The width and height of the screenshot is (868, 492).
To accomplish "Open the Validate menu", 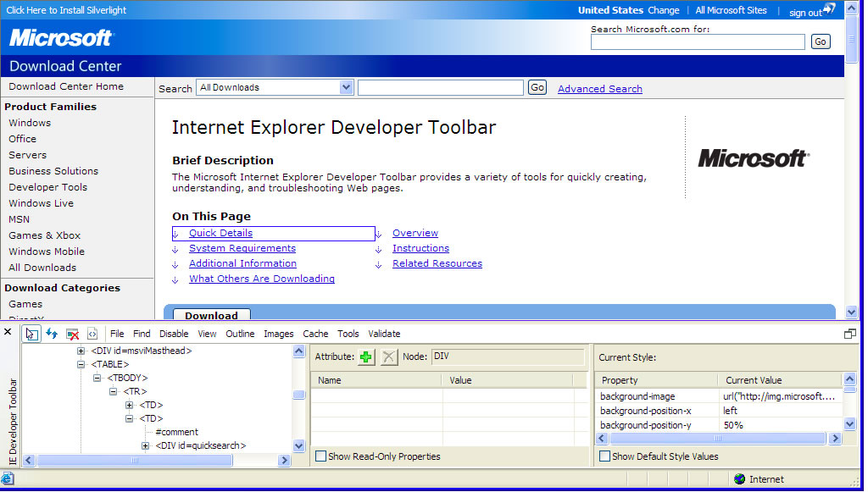I will tap(384, 334).
